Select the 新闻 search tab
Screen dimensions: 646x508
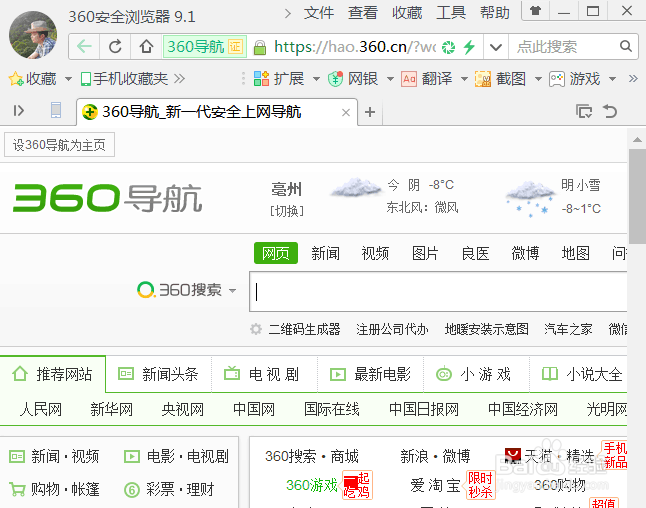325,253
